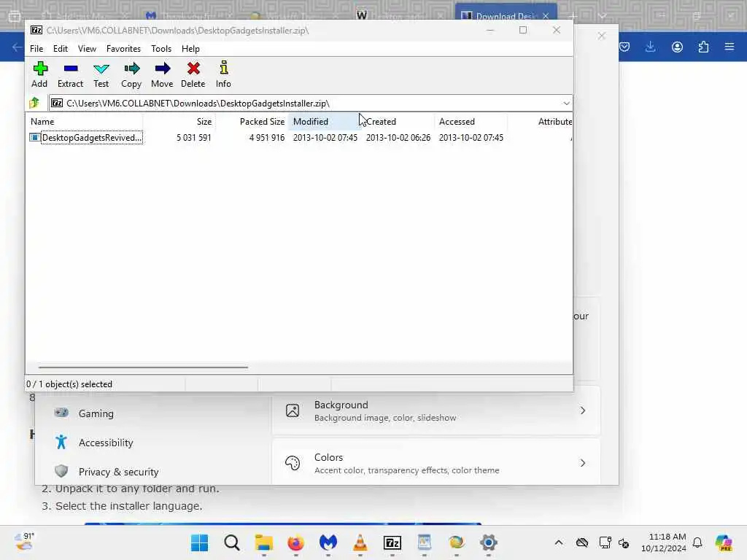Click the 5 031 591 size value
This screenshot has height=560, width=747.
[193, 138]
